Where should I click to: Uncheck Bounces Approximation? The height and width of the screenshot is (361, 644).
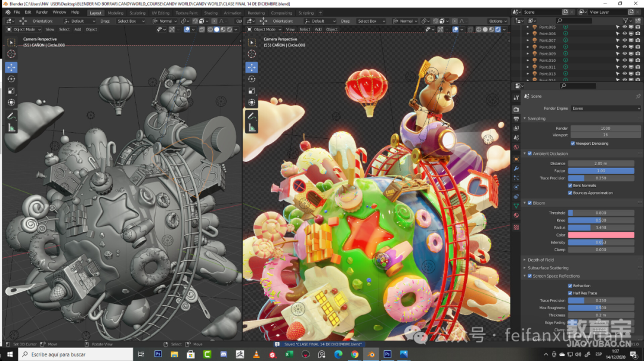570,193
